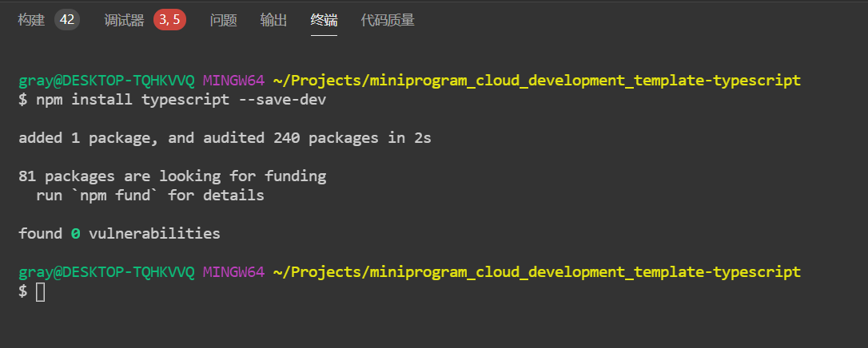Click gray@DESKTOP-TQHKVVQ in the last prompt

(106, 272)
